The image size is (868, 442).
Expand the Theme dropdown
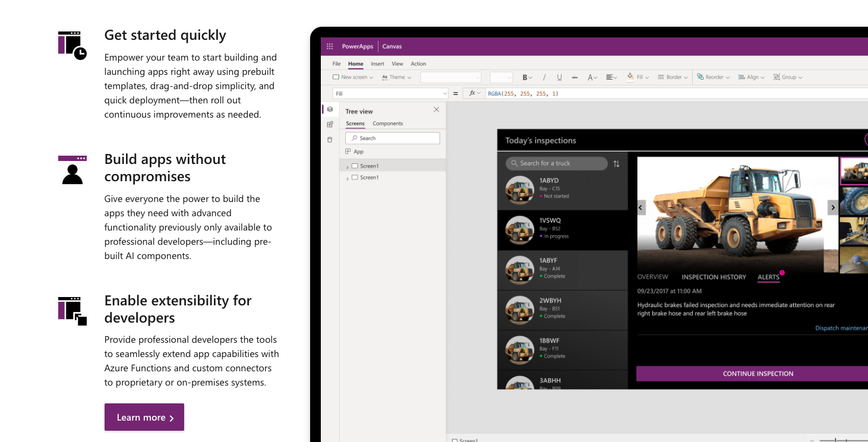(396, 77)
